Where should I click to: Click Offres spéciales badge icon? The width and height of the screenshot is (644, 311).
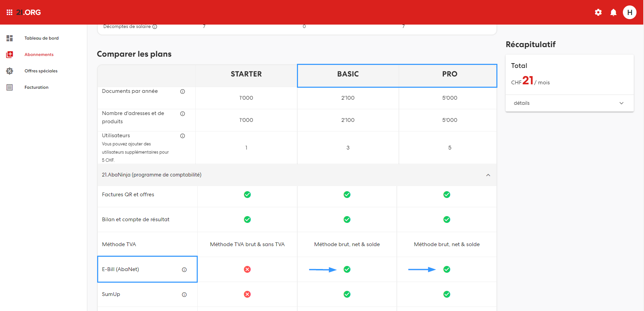[10, 71]
